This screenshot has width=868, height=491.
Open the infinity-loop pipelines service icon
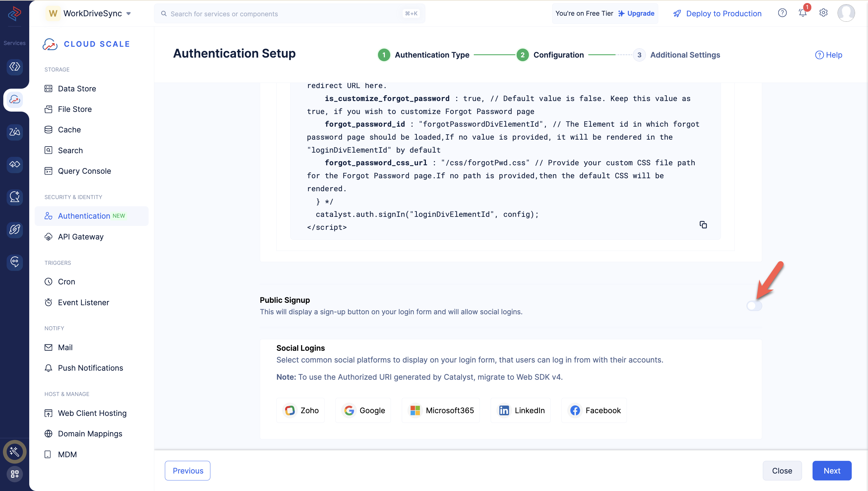point(14,165)
